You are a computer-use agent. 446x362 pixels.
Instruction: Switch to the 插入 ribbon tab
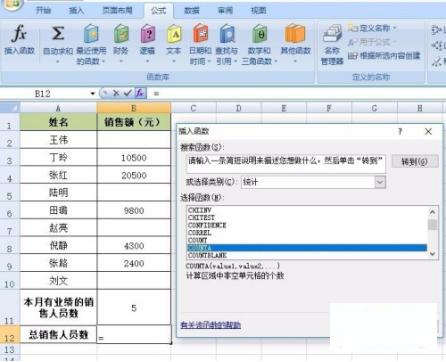(x=76, y=11)
